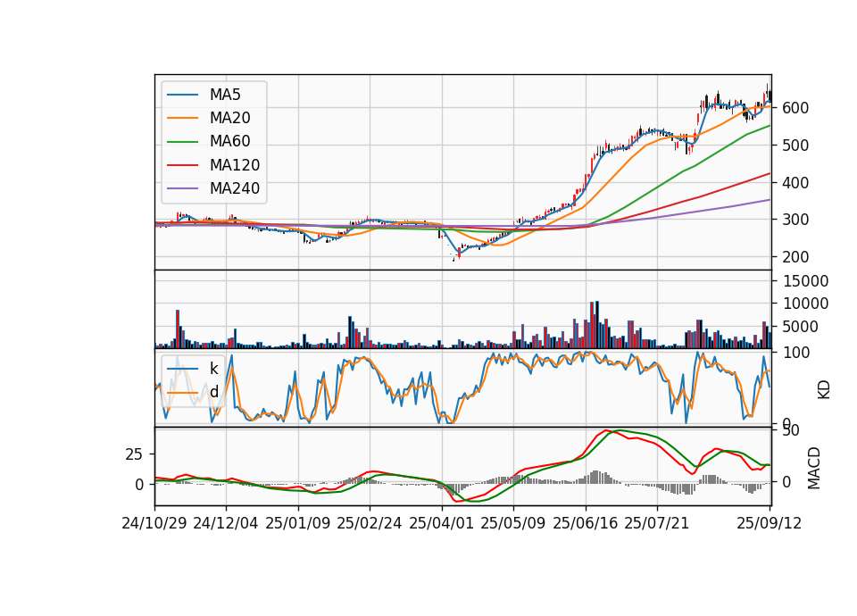Click the 25/09/12 date axis label
The image size is (857, 616).
[770, 523]
